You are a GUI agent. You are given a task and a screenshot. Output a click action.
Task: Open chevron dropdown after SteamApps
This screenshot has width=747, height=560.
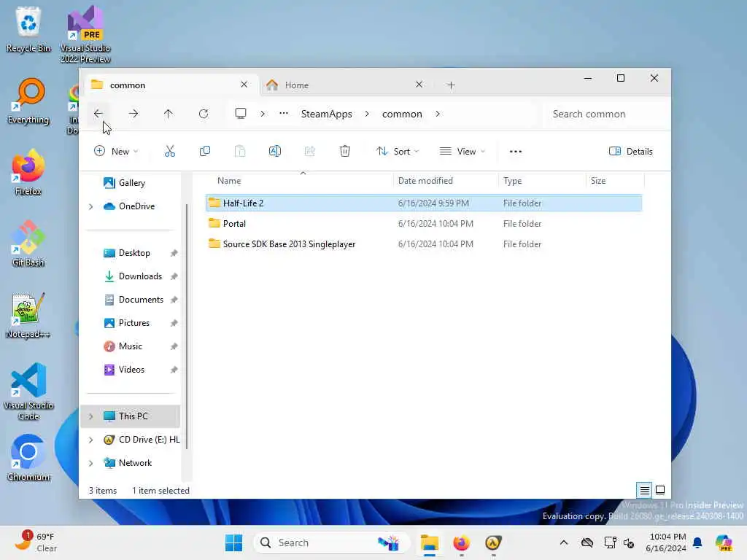point(367,114)
